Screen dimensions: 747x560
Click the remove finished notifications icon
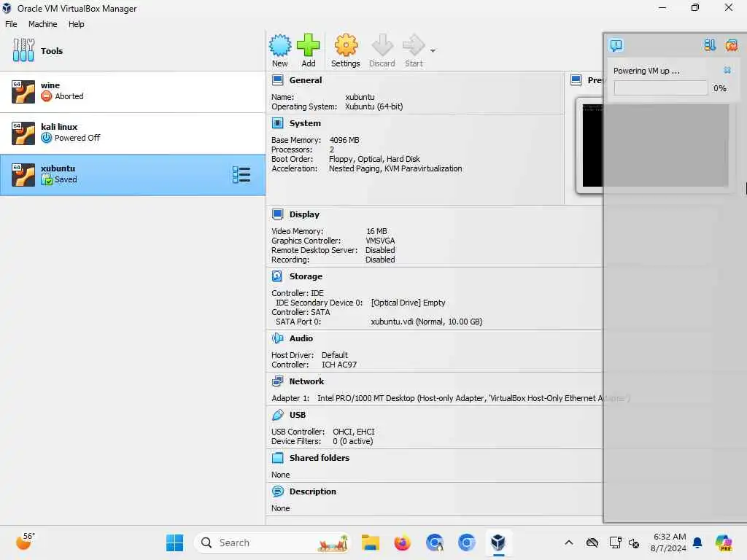(x=731, y=45)
